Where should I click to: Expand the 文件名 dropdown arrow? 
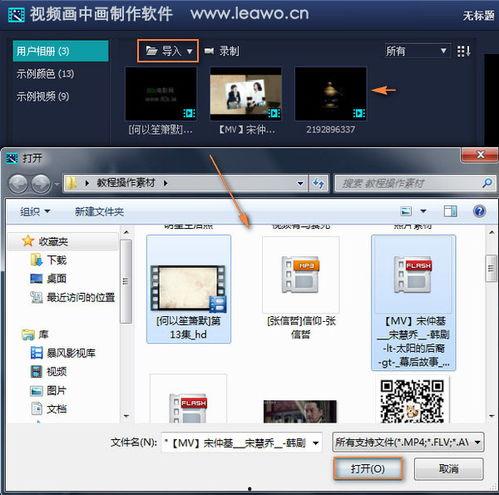tap(315, 443)
